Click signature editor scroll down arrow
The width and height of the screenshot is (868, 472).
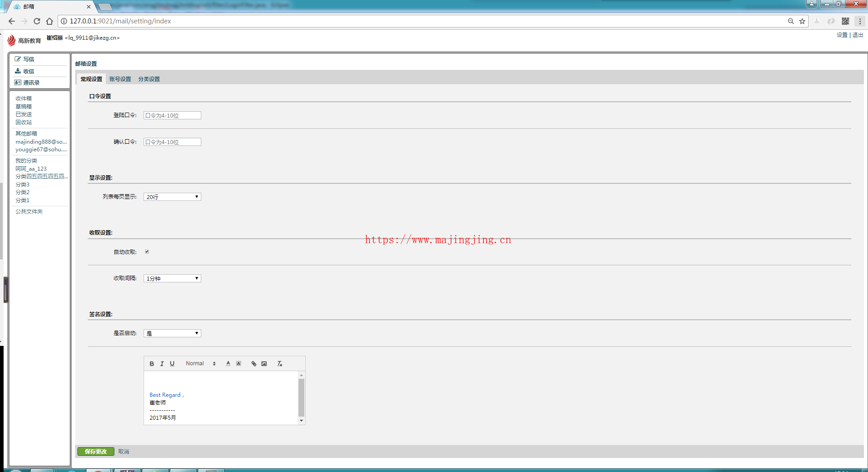coord(301,421)
